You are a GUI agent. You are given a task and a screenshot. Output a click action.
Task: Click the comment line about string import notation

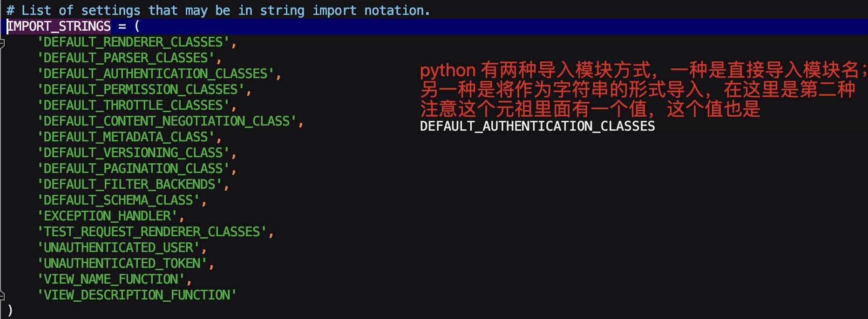tap(218, 10)
